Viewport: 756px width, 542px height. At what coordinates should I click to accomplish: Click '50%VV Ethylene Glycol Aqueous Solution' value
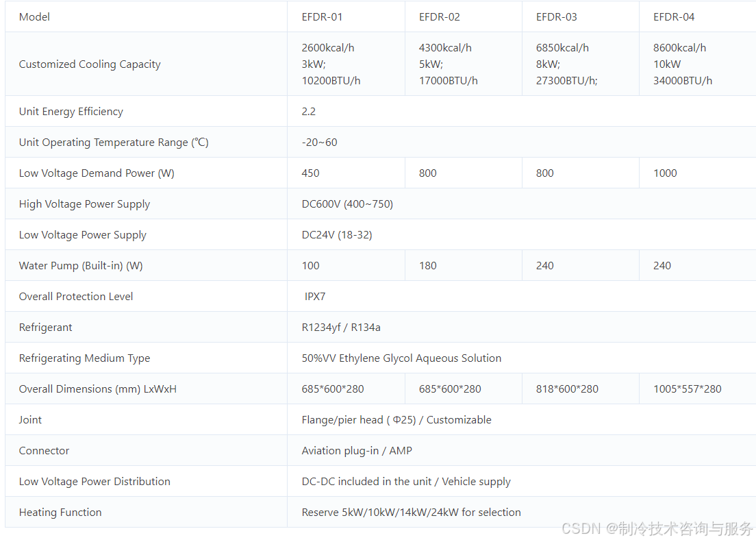401,358
